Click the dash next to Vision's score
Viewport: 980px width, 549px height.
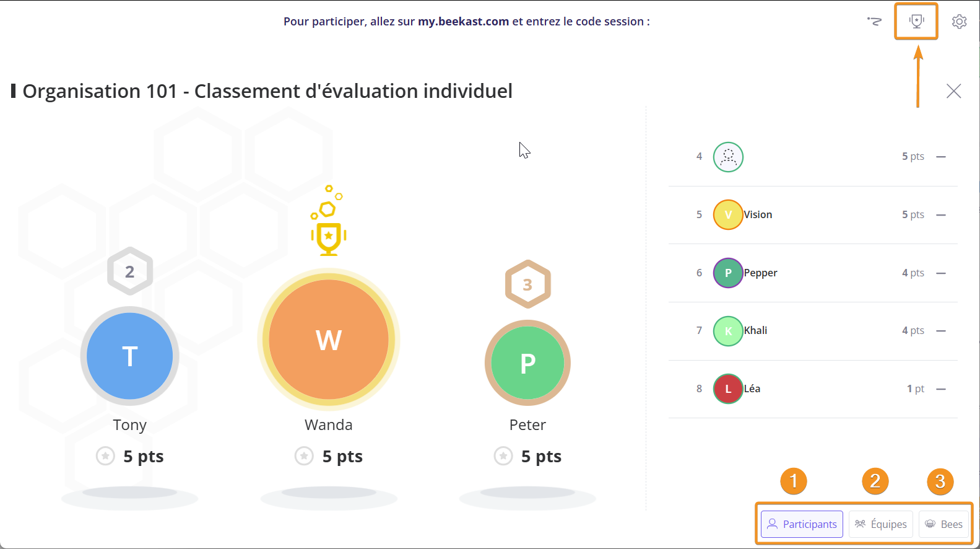coord(941,215)
